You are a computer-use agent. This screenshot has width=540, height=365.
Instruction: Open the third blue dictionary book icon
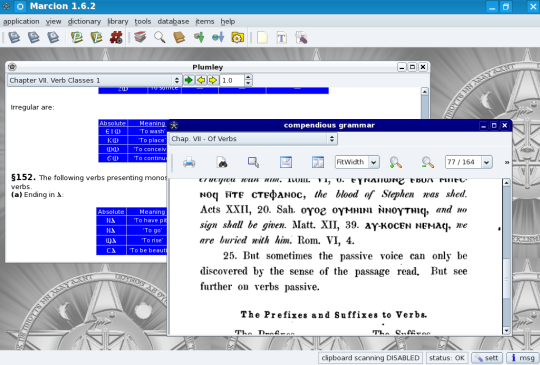coord(53,37)
